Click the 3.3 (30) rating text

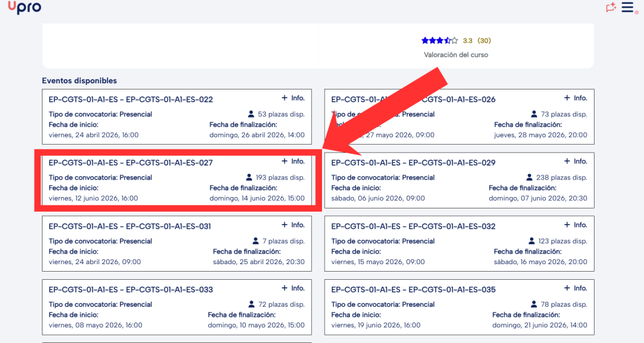tap(476, 41)
